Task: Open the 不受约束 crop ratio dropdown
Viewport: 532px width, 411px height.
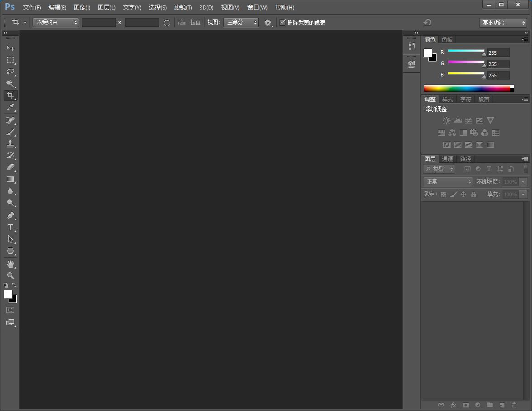Action: [x=56, y=23]
